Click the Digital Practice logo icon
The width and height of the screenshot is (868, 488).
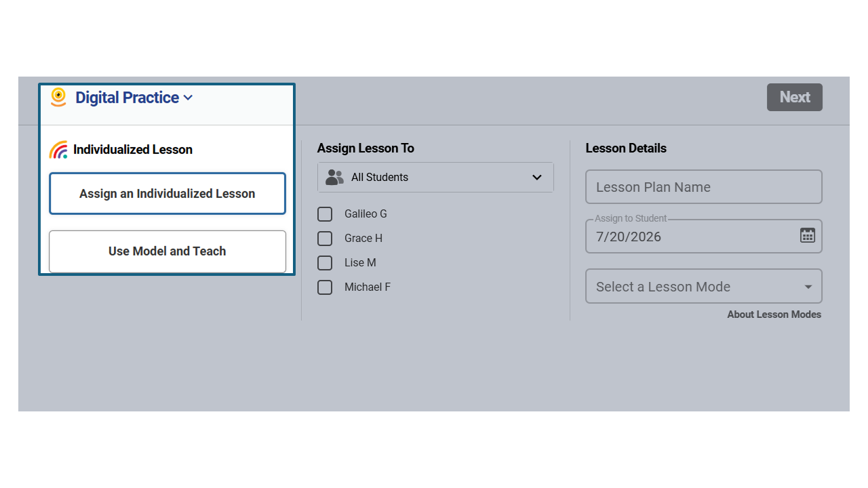[58, 97]
